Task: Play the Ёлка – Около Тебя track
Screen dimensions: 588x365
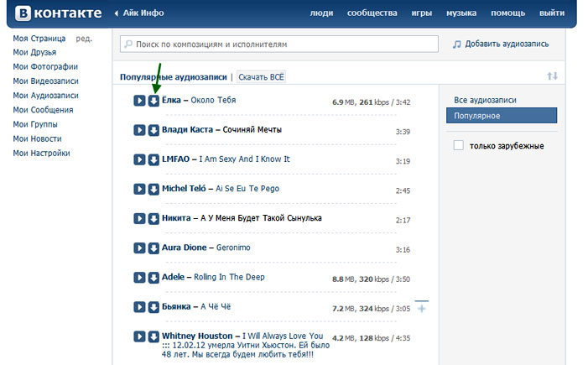Action: (139, 102)
